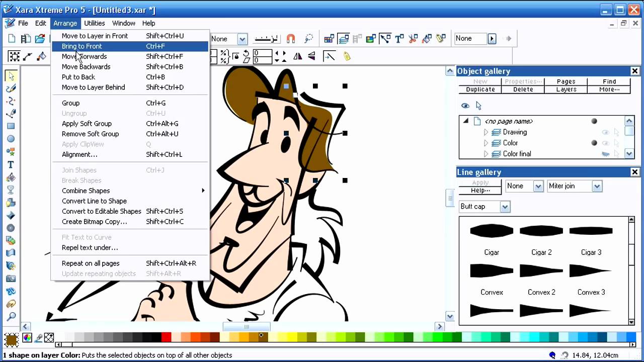644x362 pixels.
Task: Click Pages button in Object gallery
Action: click(566, 81)
